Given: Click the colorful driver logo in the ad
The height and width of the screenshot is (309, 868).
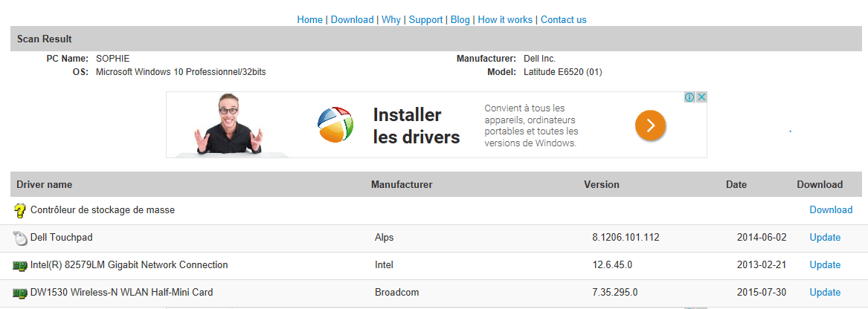Looking at the screenshot, I should point(335,125).
